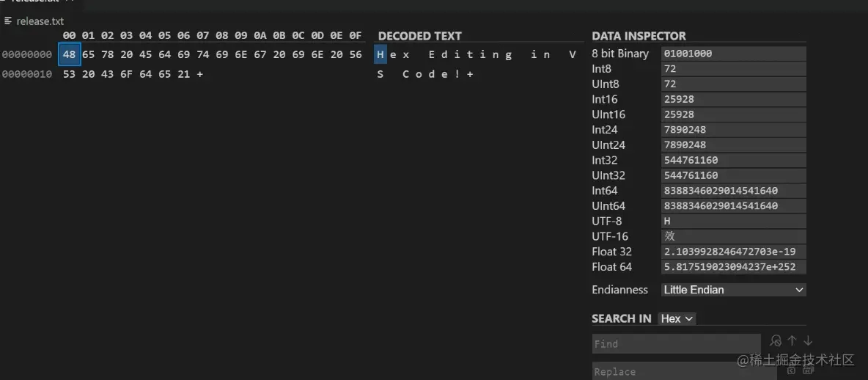Click the Int32 value 544761160

(734, 161)
